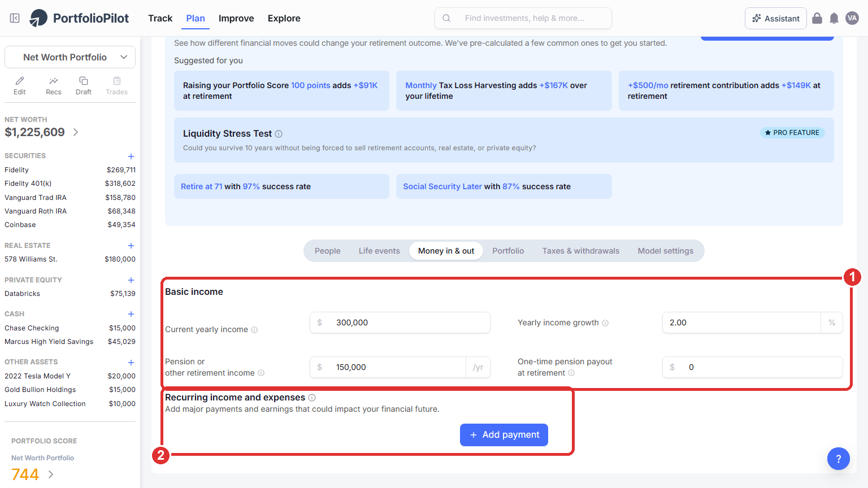Viewport: 868px width, 488px height.
Task: Select the Databricks holding
Action: [70, 294]
